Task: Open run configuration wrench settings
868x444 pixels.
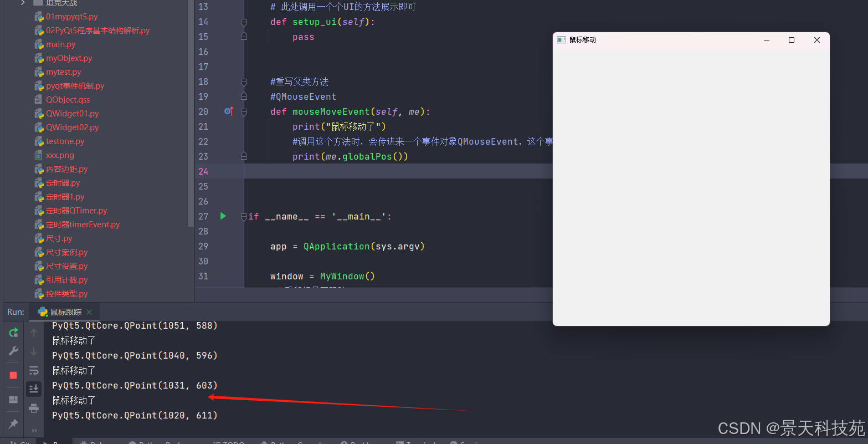Action: (x=13, y=351)
